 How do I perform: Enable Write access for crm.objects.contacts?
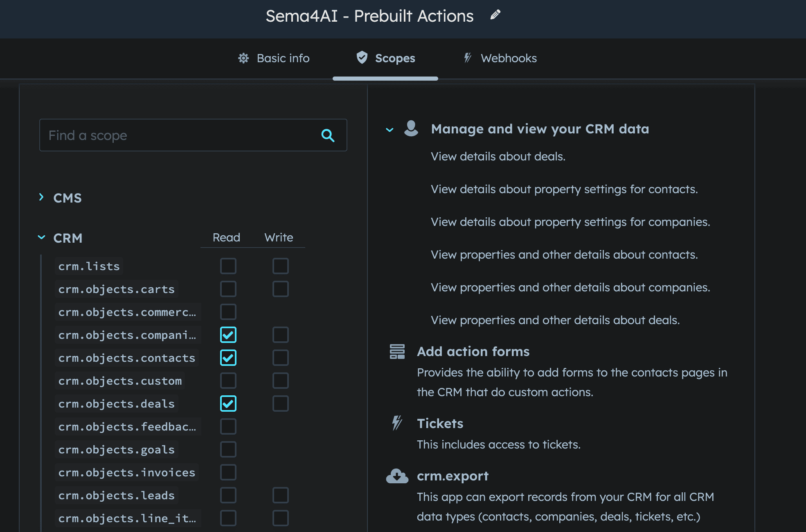[280, 357]
